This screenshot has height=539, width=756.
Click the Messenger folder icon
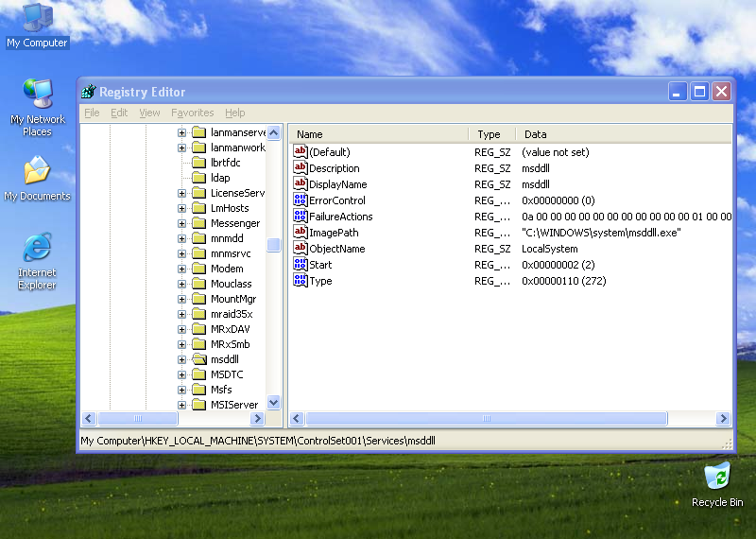point(199,223)
